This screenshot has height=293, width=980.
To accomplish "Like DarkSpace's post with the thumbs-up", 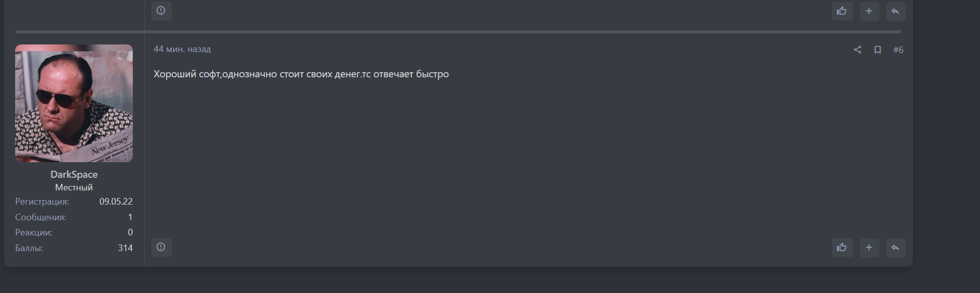I will point(842,248).
